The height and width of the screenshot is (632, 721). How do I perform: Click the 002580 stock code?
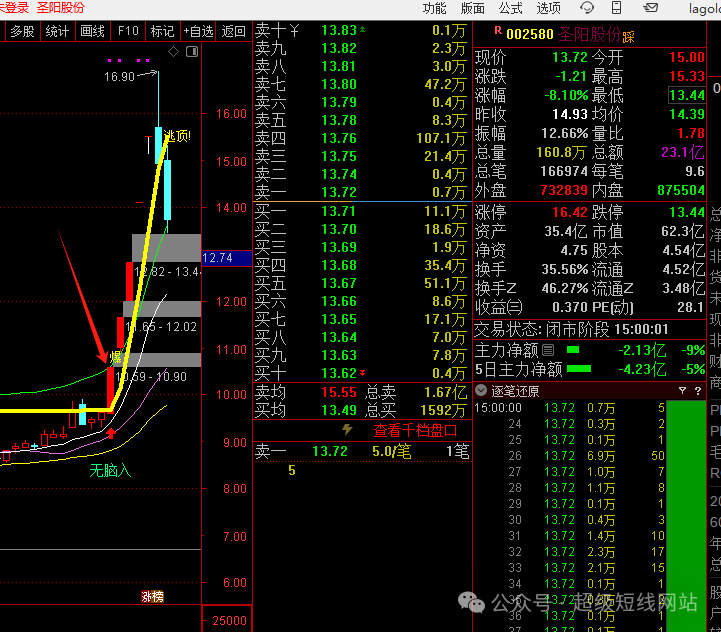tap(530, 34)
